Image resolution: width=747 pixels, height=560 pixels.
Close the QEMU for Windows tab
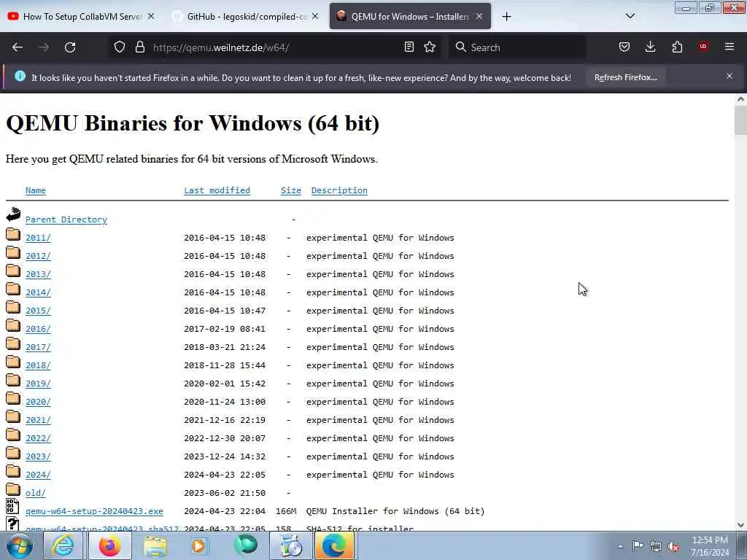point(479,16)
